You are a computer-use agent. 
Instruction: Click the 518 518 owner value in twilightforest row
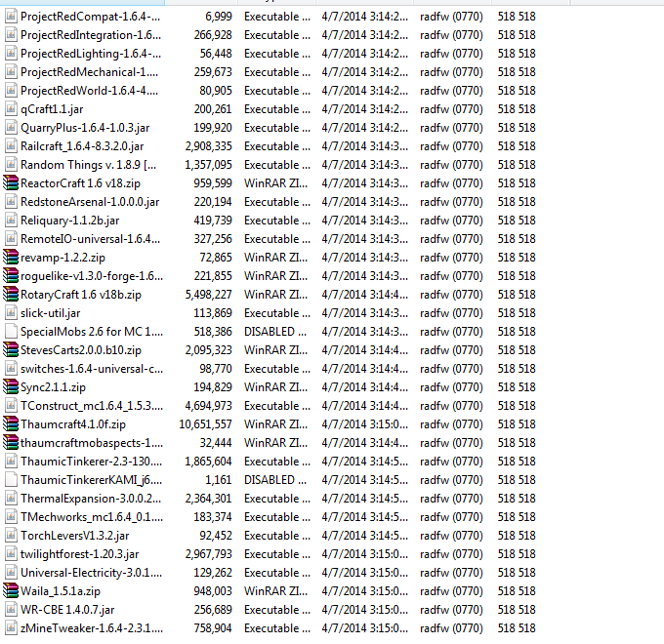pyautogui.click(x=517, y=554)
